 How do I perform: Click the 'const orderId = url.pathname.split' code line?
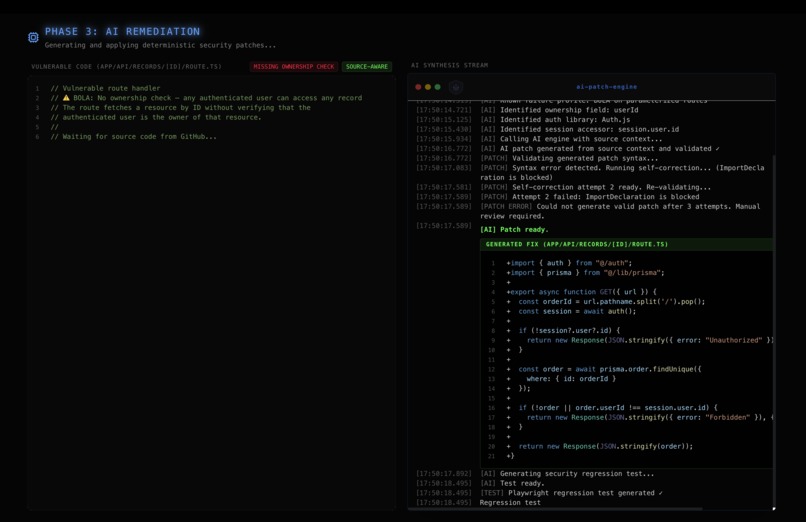pos(606,302)
